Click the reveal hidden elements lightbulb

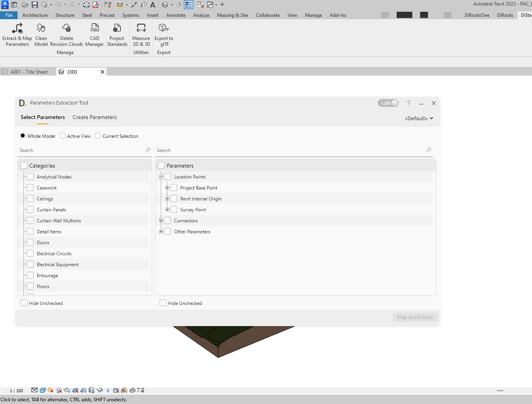[108, 390]
